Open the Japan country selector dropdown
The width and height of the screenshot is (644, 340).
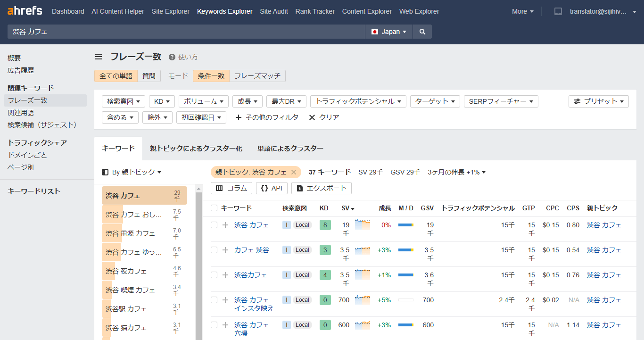388,31
